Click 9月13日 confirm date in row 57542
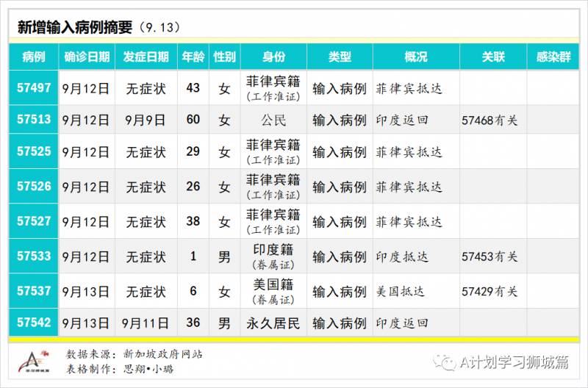Viewport: 588px width, 388px height. coord(85,323)
